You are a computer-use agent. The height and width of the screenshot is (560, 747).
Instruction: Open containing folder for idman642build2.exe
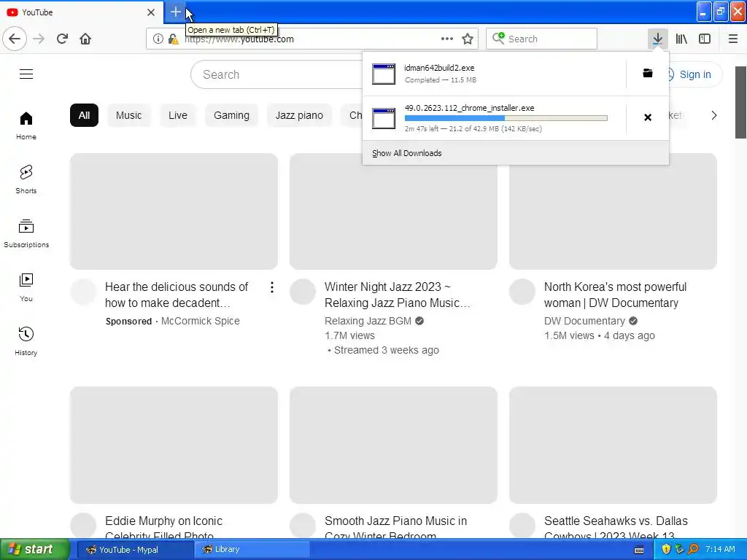[648, 73]
